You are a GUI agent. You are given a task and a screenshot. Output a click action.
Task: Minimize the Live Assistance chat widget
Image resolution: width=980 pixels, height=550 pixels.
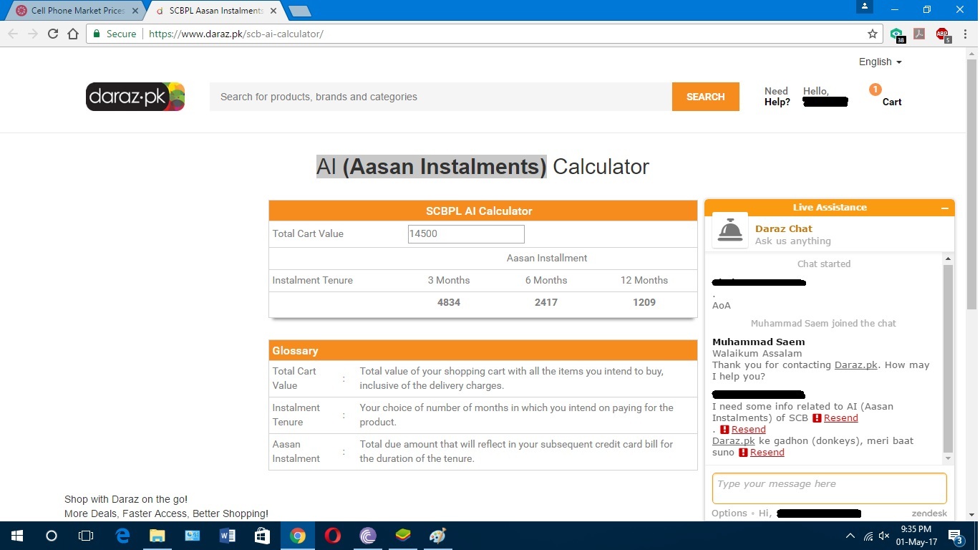(x=945, y=208)
